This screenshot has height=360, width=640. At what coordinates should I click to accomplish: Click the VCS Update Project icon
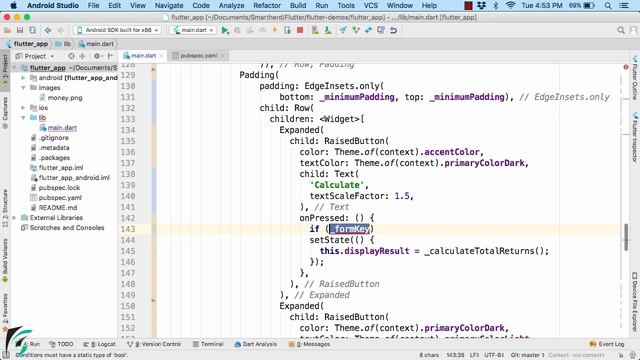pos(343,30)
